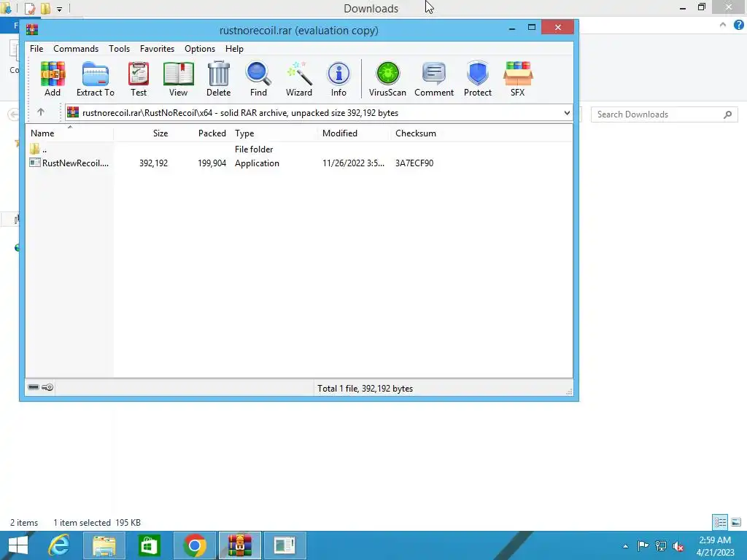Sort by the Name column header
Image resolution: width=747 pixels, height=560 pixels.
(x=69, y=133)
